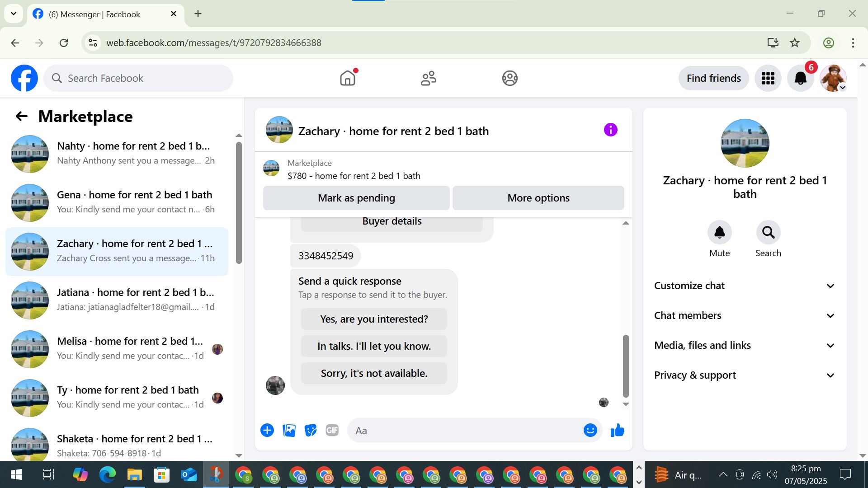Open the emoji picker in message box
The image size is (868, 488).
pos(590,431)
